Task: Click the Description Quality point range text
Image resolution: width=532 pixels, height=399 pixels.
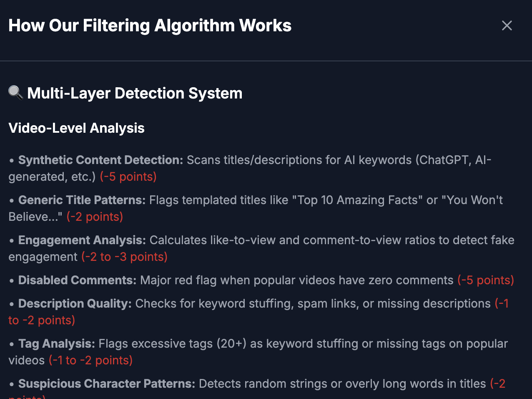Action: coord(42,320)
